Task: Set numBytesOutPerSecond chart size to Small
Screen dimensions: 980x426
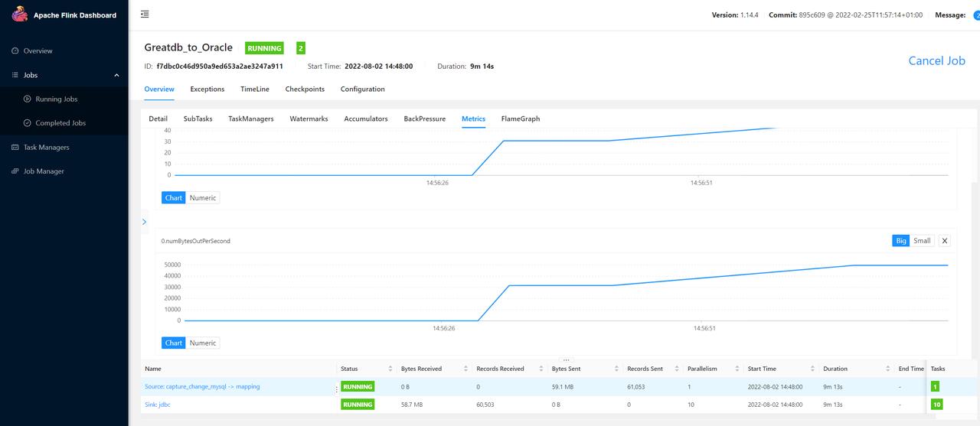Action: (922, 240)
